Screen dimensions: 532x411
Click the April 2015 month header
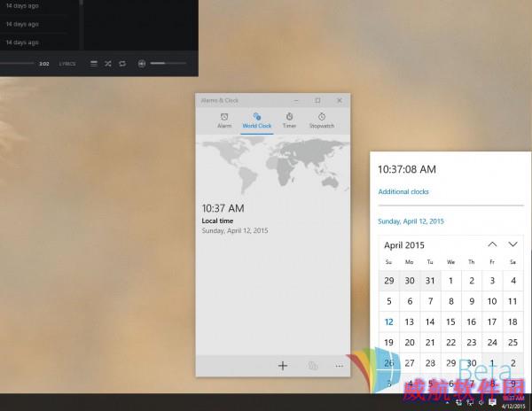pyautogui.click(x=404, y=245)
